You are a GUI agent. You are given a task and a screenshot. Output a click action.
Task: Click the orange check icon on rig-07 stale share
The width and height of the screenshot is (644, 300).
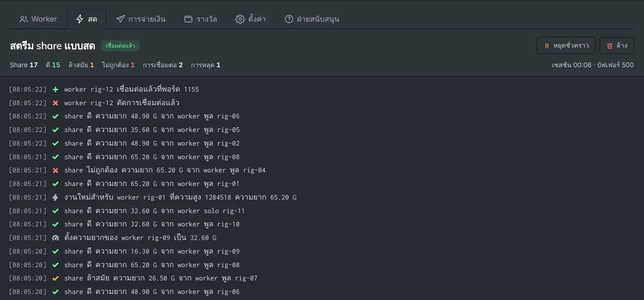(x=56, y=278)
